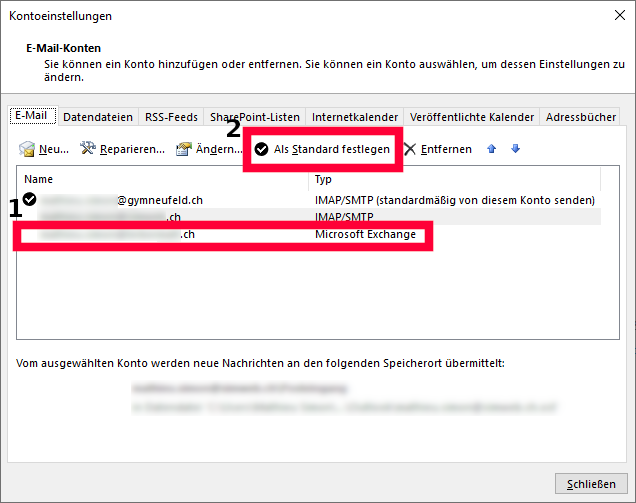
Task: Click the Typ column header
Action: click(x=450, y=180)
